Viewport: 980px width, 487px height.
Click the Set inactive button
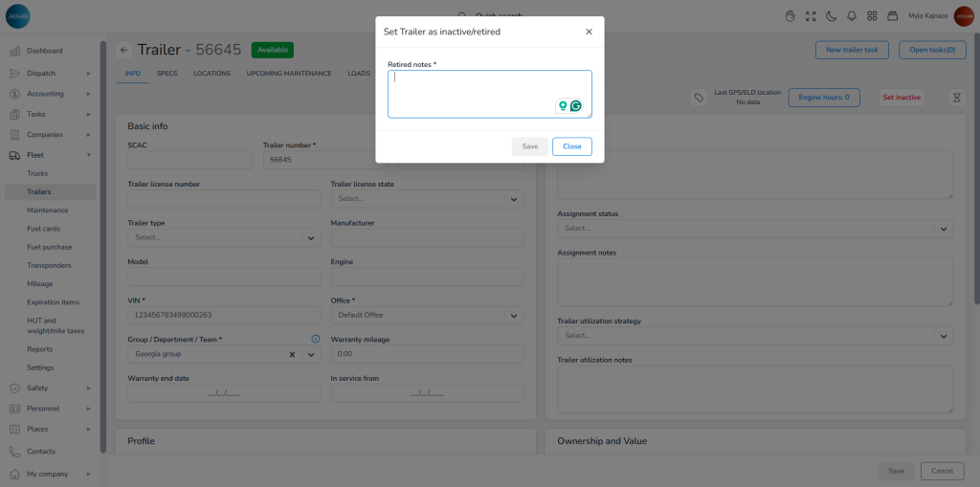click(901, 98)
